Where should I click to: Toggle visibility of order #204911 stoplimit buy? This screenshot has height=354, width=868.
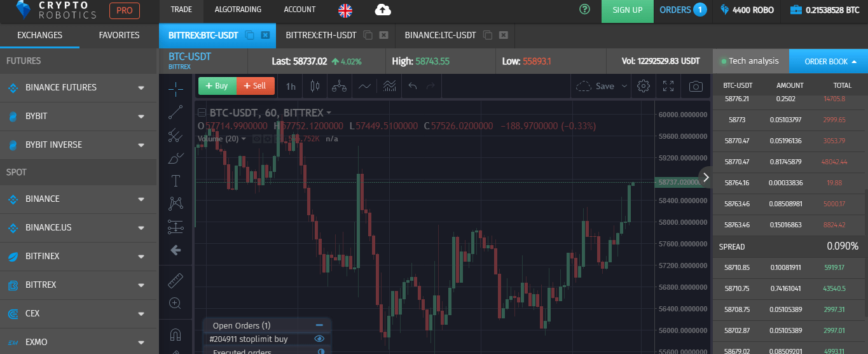pos(320,339)
